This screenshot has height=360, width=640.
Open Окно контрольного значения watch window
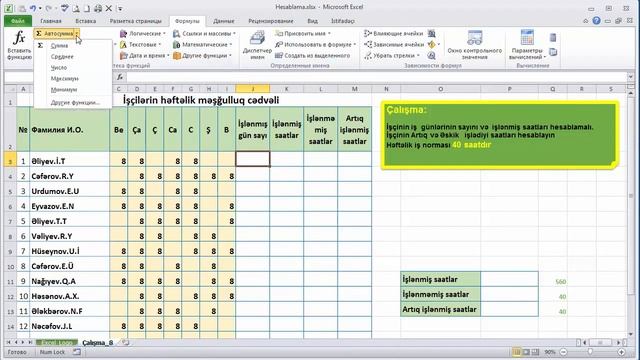coord(474,45)
